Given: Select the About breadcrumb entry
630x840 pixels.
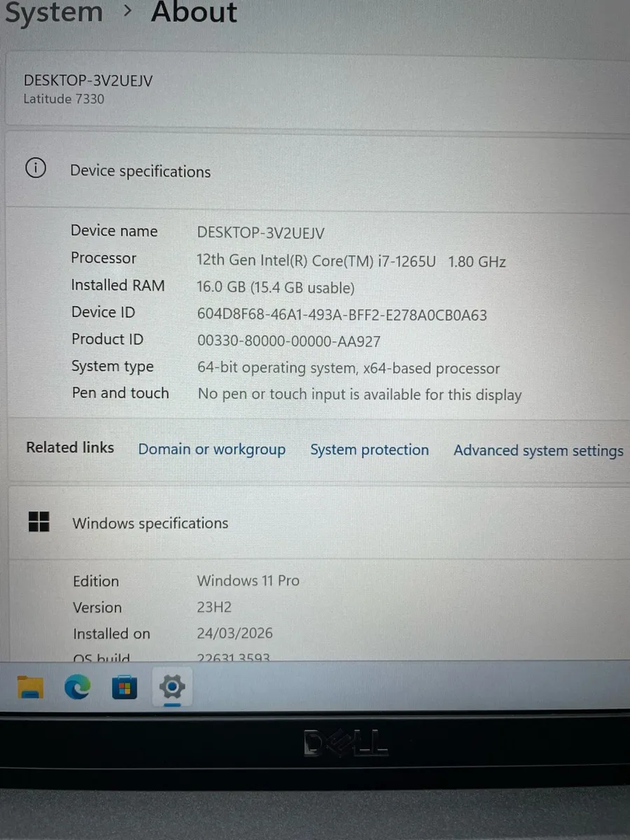Looking at the screenshot, I should [194, 13].
